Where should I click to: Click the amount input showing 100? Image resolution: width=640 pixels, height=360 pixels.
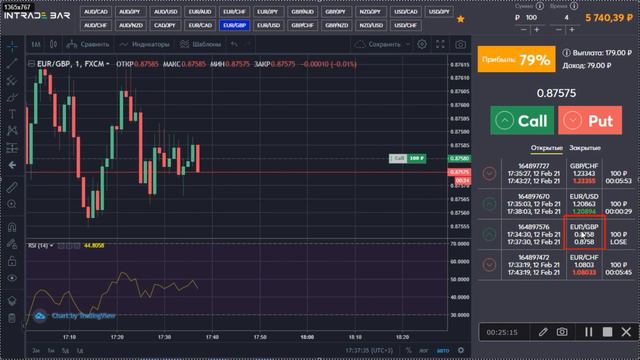(x=531, y=18)
